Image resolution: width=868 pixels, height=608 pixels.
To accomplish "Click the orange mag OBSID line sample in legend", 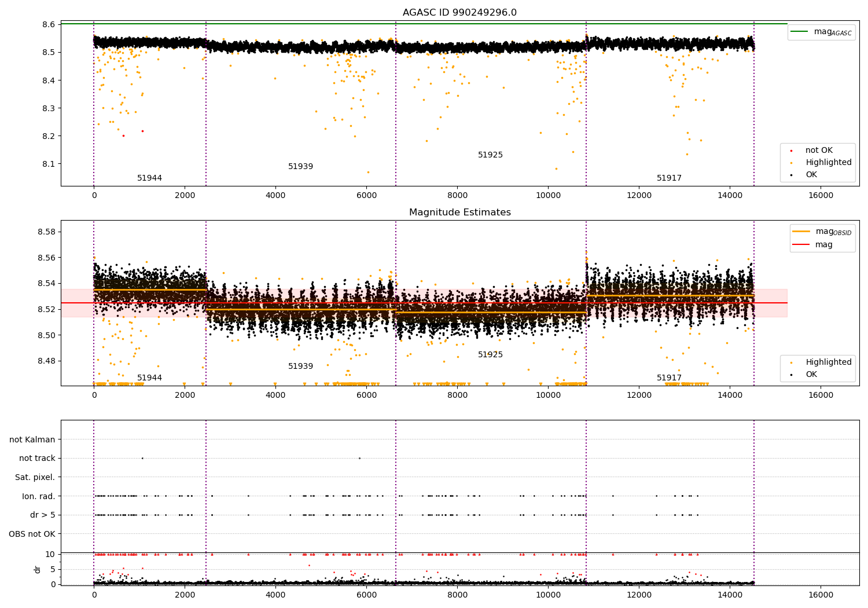I will 801,232.
